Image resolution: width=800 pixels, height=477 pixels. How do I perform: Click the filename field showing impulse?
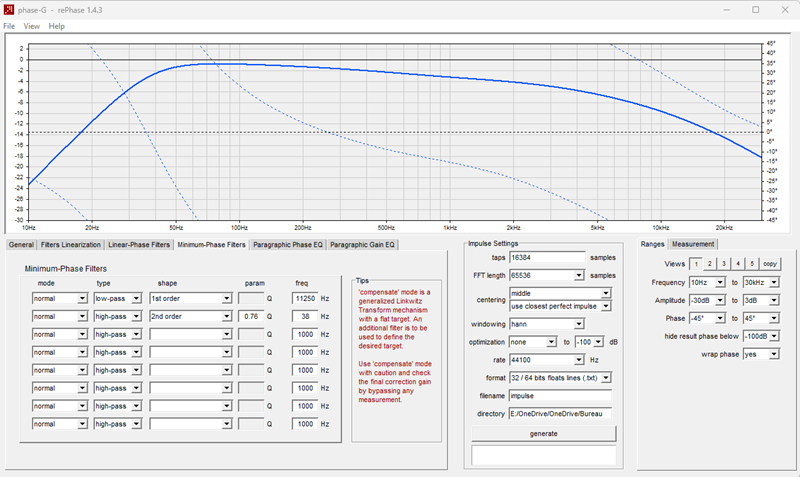(x=560, y=396)
